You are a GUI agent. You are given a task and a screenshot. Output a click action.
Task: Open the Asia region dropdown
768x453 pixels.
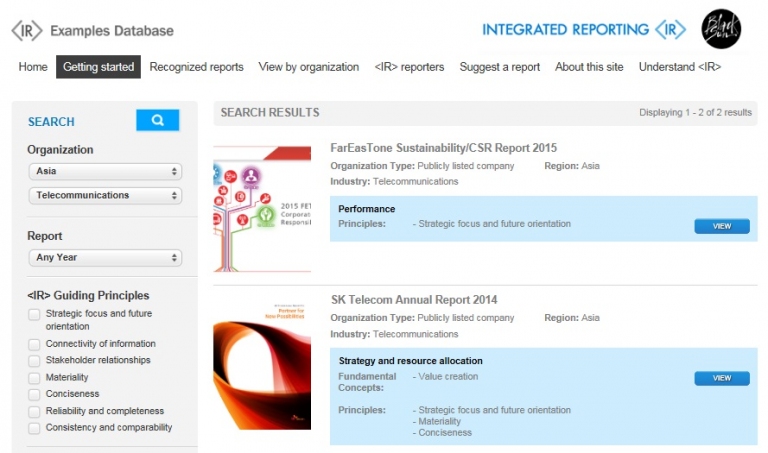(105, 171)
